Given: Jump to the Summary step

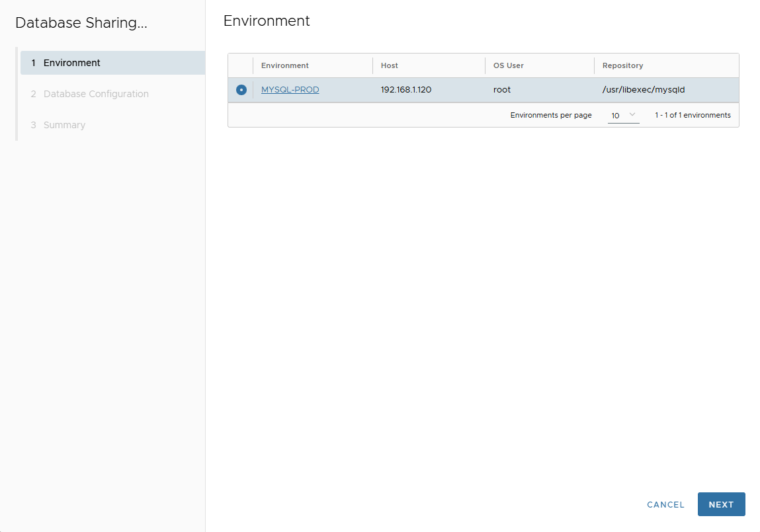Looking at the screenshot, I should 64,125.
